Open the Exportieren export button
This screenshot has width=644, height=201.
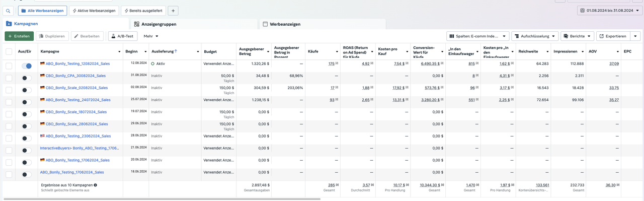pyautogui.click(x=612, y=36)
